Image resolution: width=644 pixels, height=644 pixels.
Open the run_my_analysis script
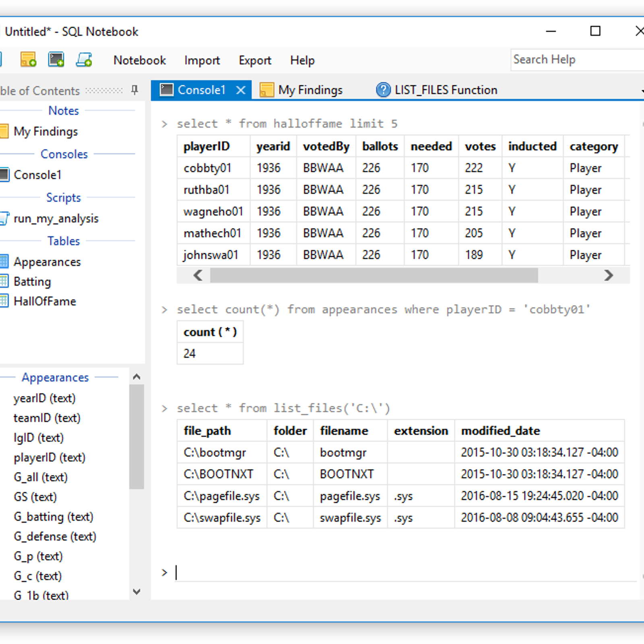click(56, 219)
